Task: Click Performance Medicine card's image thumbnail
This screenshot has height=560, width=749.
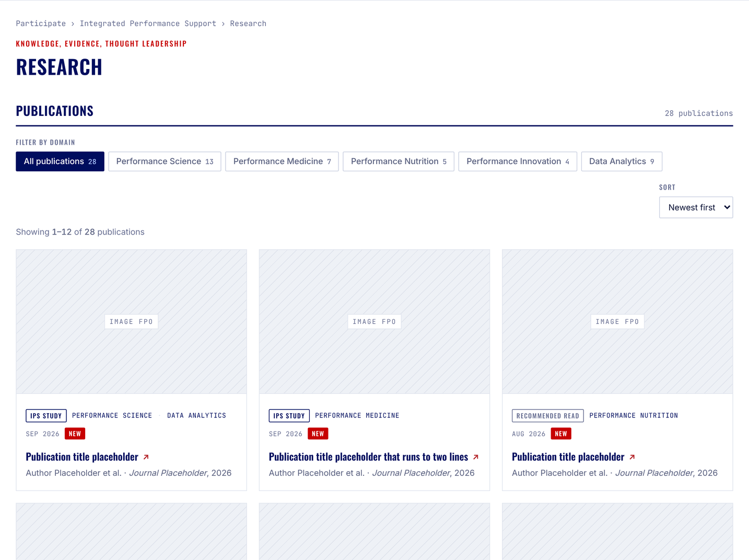Action: tap(374, 321)
